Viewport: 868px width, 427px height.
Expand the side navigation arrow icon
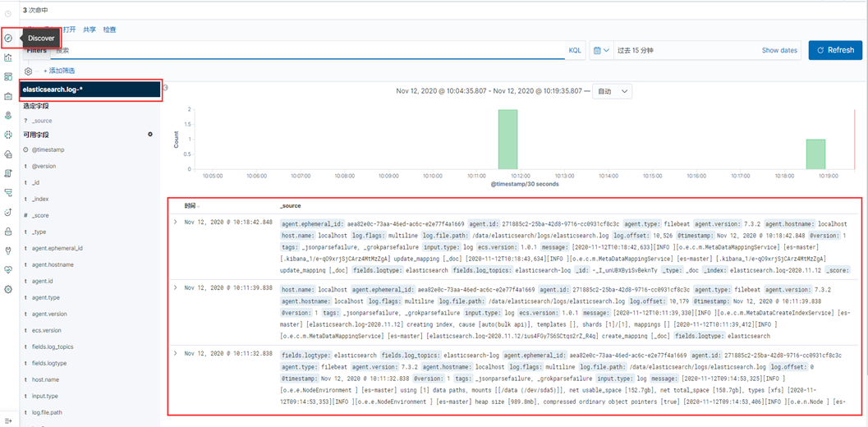coord(8,421)
